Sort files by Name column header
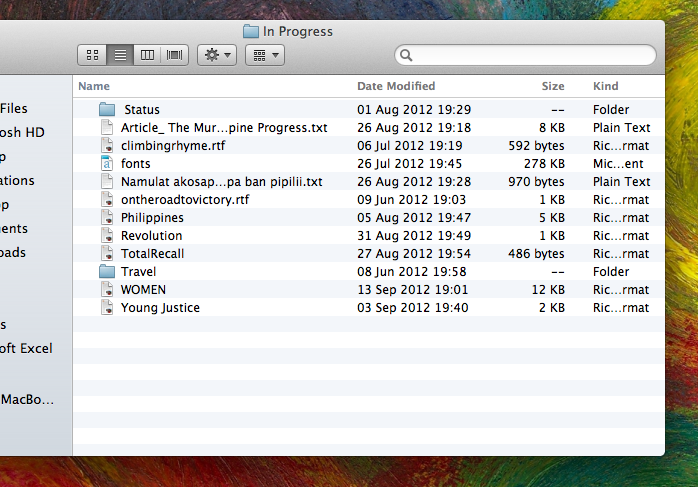Image resolution: width=698 pixels, height=487 pixels. (94, 87)
